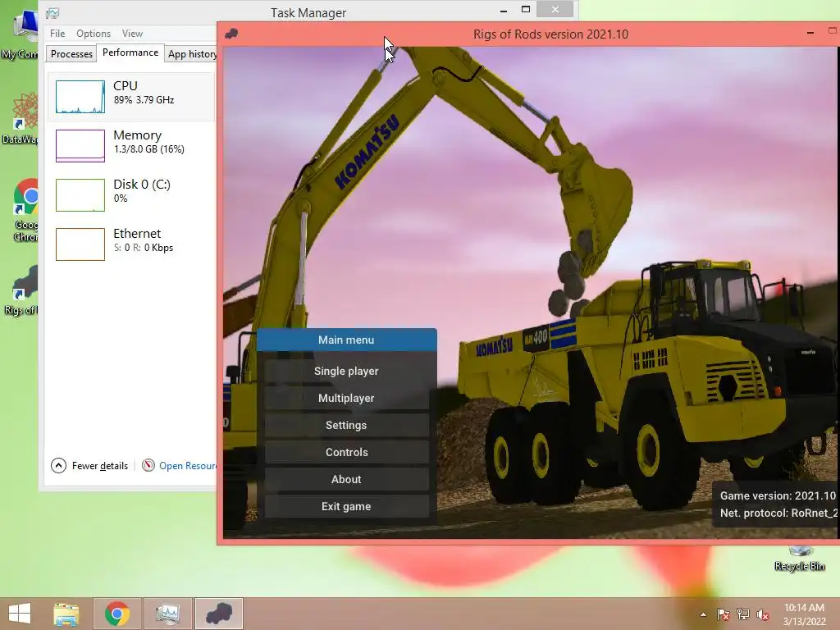Click Rigs of Rods taskbar button

218,614
